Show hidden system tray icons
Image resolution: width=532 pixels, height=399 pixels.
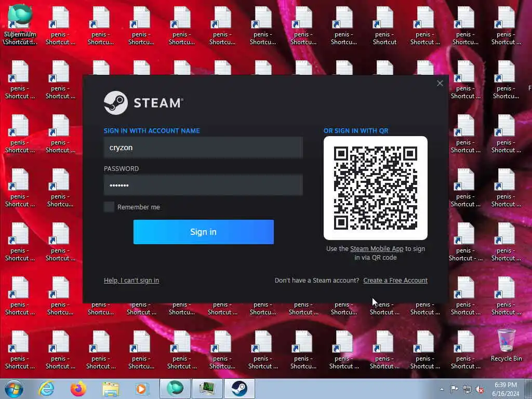(442, 389)
